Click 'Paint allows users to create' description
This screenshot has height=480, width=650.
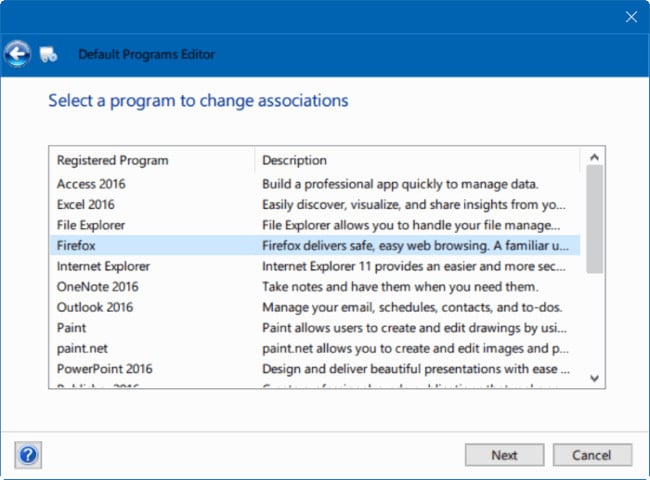click(x=414, y=328)
